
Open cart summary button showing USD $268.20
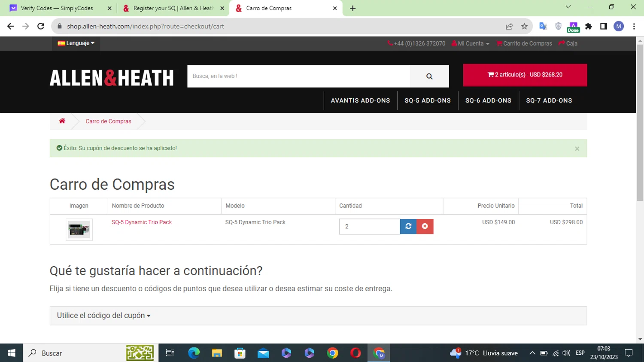point(525,75)
